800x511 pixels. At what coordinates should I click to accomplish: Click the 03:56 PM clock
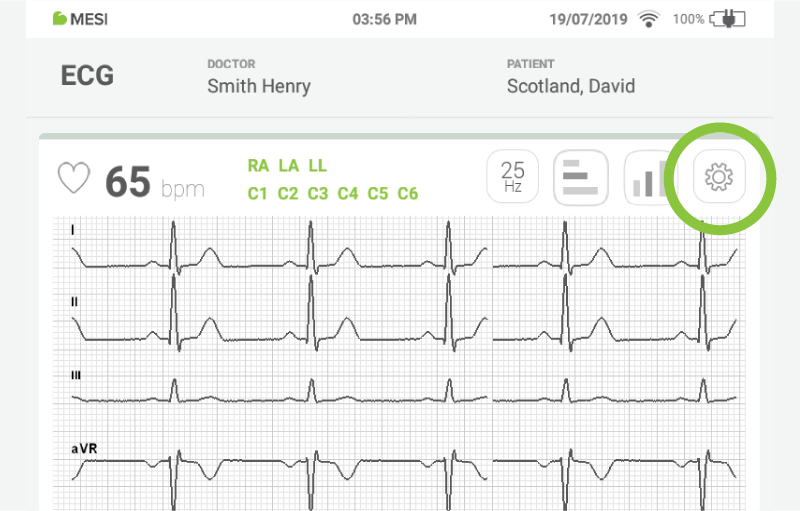pos(385,20)
